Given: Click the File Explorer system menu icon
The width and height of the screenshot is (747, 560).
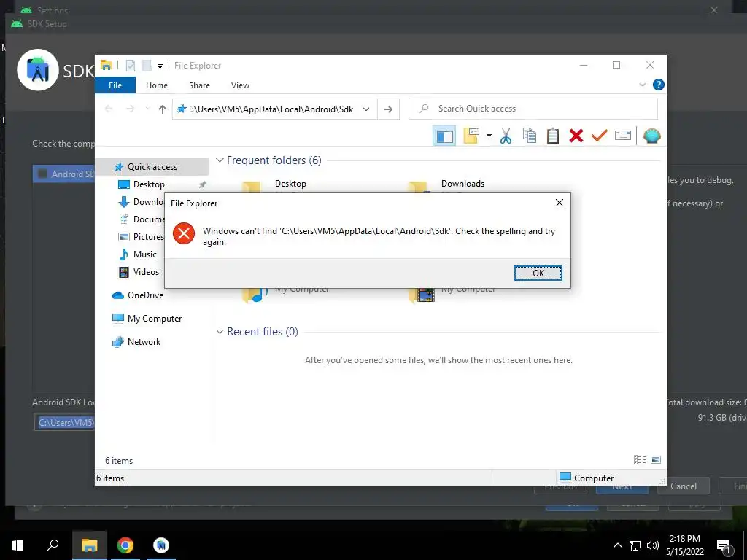Looking at the screenshot, I should point(106,65).
